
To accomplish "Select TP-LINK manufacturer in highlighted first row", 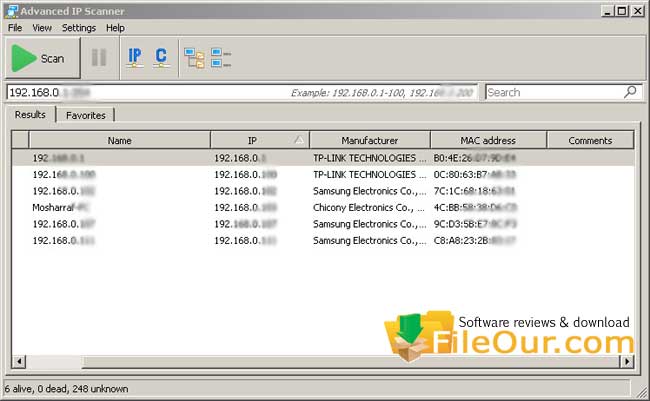I will 369,158.
